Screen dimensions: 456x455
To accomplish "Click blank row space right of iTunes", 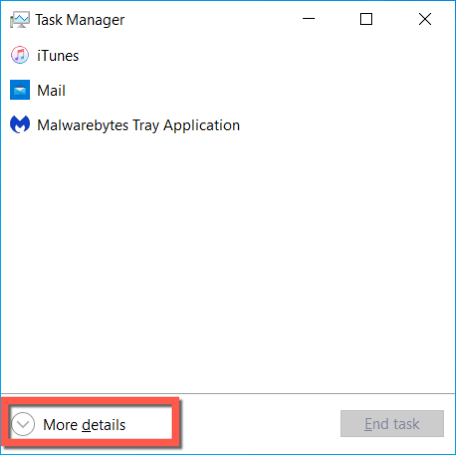I will coord(267,56).
